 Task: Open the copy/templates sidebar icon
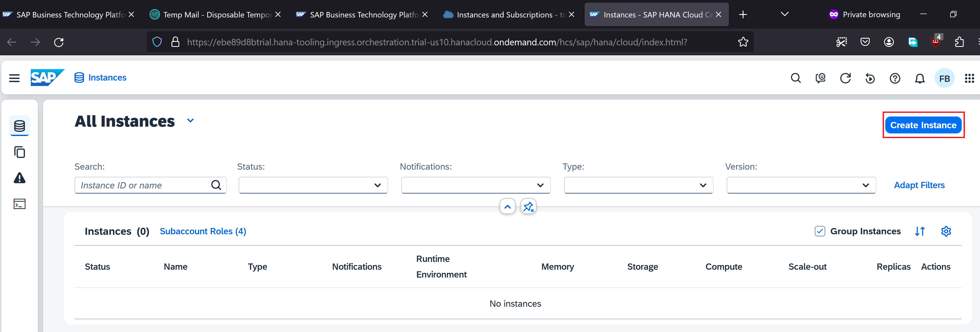coord(19,152)
